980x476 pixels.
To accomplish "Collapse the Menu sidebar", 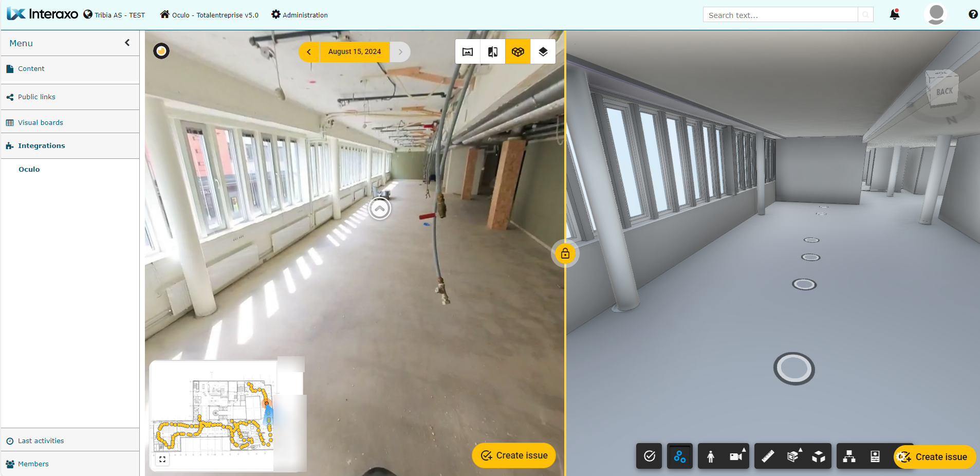I will click(x=127, y=43).
